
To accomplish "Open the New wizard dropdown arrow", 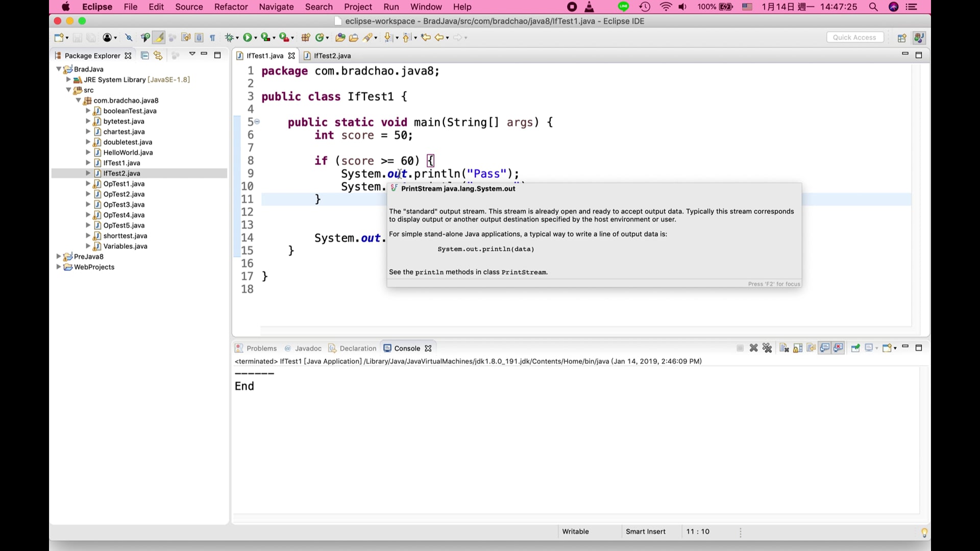I will [x=67, y=37].
